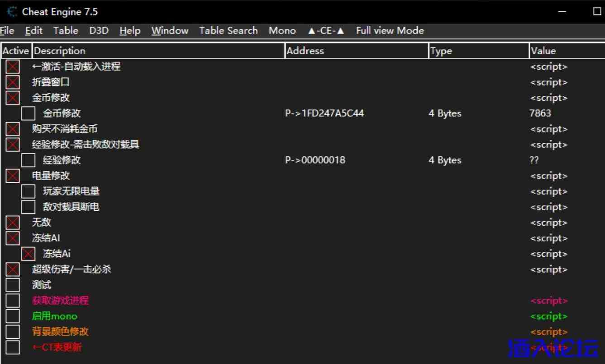This screenshot has height=364, width=605.
Task: Open the Table Search menu
Action: point(228,31)
